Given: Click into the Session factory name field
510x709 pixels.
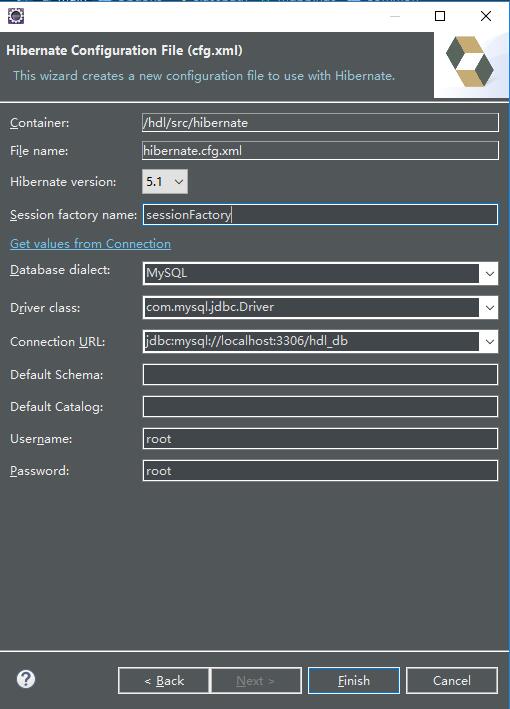Looking at the screenshot, I should [x=320, y=214].
